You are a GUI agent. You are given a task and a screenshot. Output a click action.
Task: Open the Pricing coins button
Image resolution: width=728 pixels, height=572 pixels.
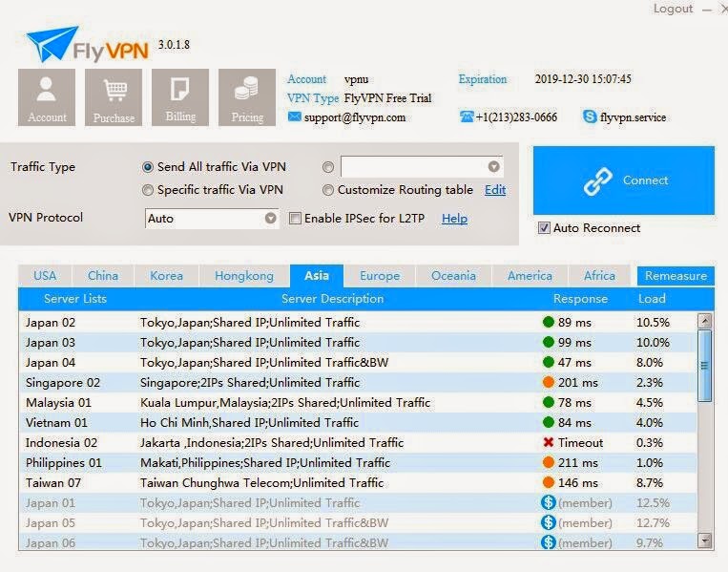tap(247, 97)
